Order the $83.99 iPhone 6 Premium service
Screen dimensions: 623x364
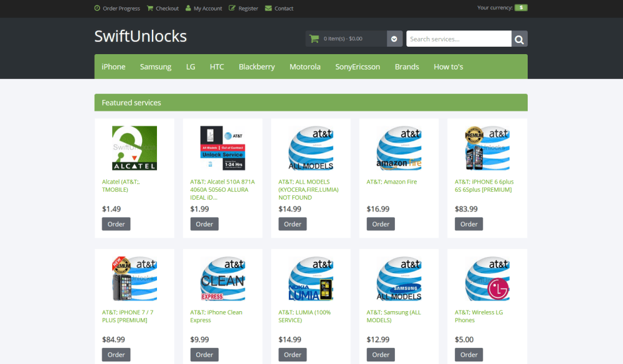coord(469,224)
